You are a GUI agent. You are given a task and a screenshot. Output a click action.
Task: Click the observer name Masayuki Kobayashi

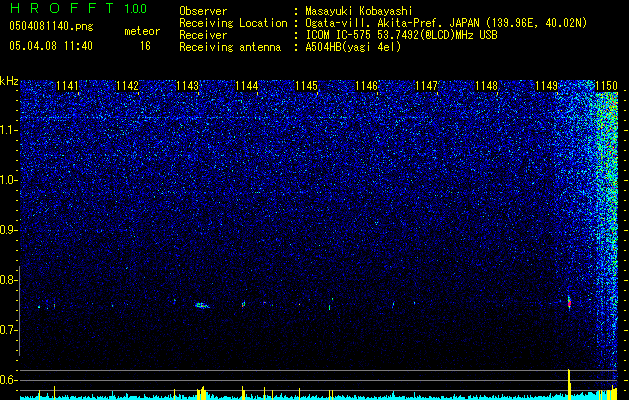pyautogui.click(x=359, y=11)
